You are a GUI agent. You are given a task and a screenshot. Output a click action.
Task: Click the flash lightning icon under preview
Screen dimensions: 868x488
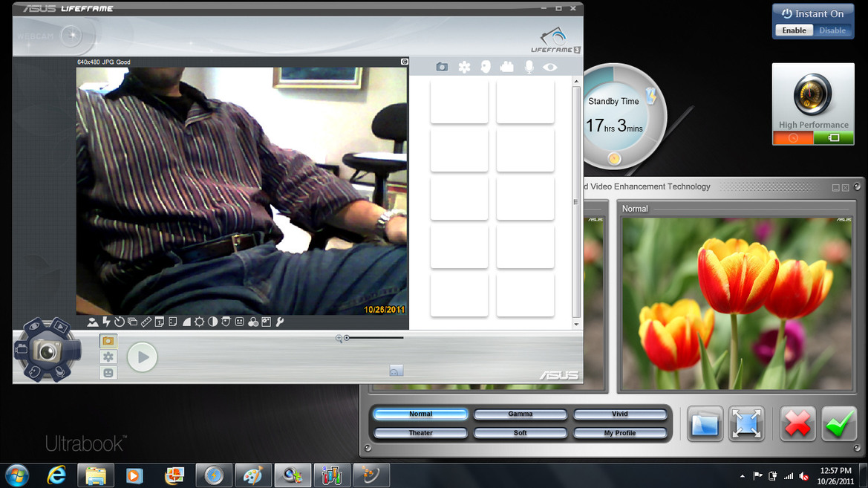(x=106, y=322)
